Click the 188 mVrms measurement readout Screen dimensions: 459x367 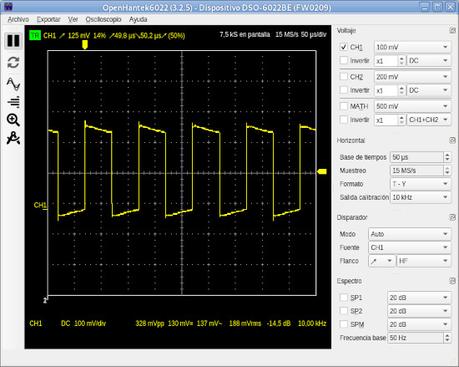[x=245, y=323]
